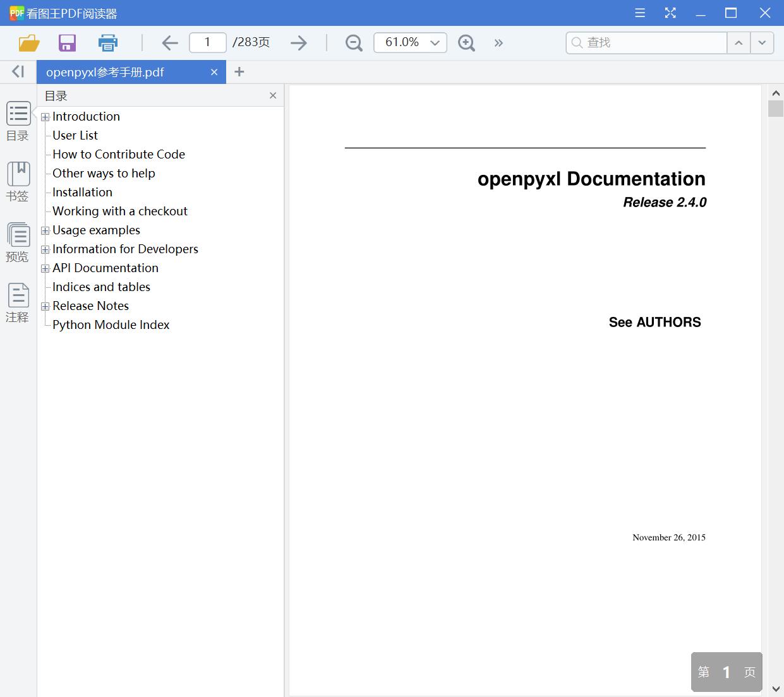Open the hamburger main menu

[x=639, y=13]
